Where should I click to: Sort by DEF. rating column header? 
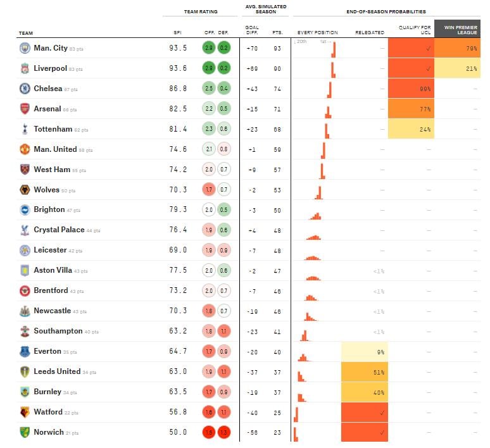coord(223,32)
